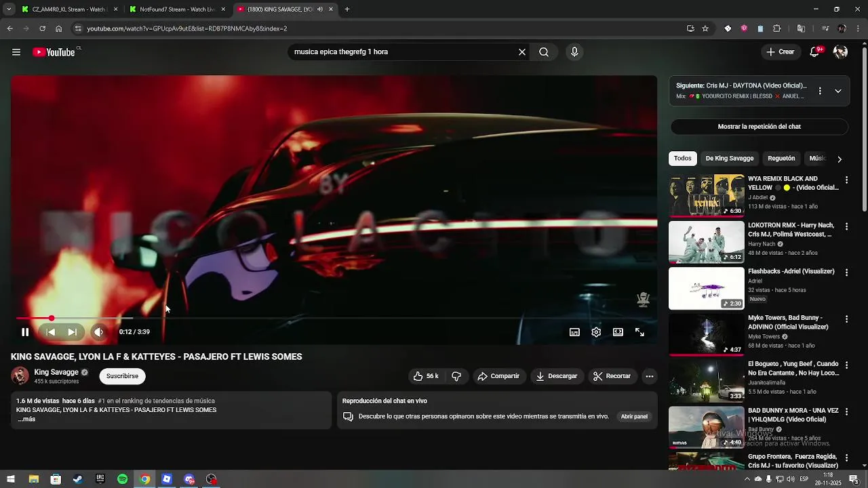The height and width of the screenshot is (488, 868).
Task: Run search with the magnifier button
Action: click(x=544, y=52)
